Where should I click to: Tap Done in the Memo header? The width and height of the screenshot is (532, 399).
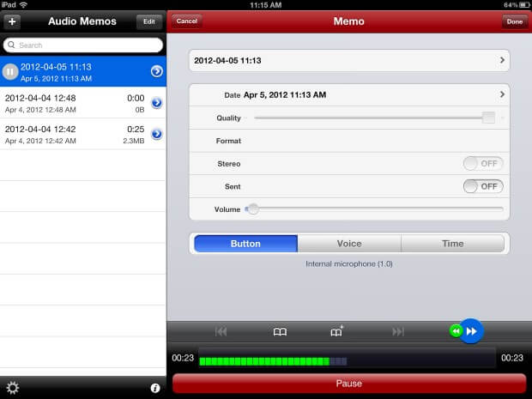tap(515, 21)
